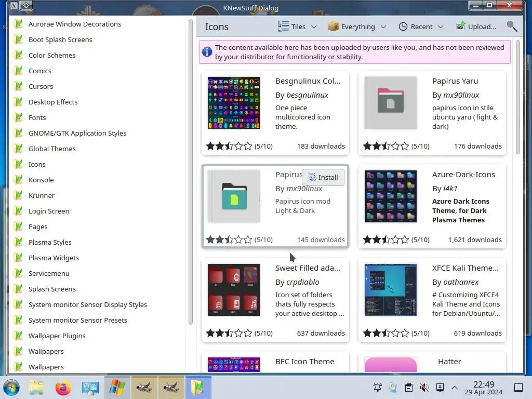Click the Azure-Dark-Icons title
Viewport: 532px width, 399px height.
click(x=463, y=175)
